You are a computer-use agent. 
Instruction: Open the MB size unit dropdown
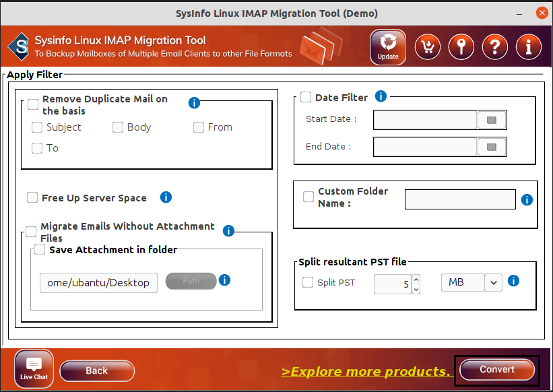coord(494,283)
